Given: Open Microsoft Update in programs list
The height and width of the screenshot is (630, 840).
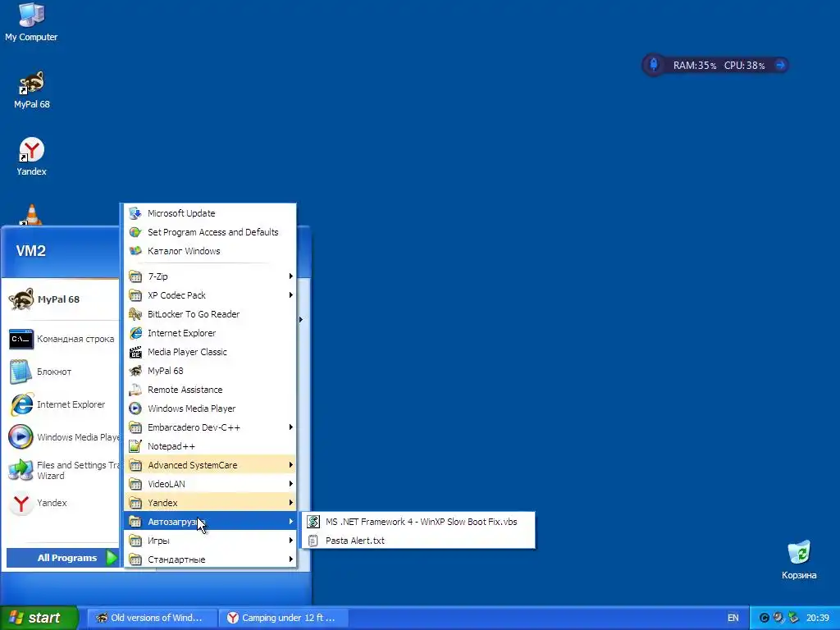Looking at the screenshot, I should [210, 213].
